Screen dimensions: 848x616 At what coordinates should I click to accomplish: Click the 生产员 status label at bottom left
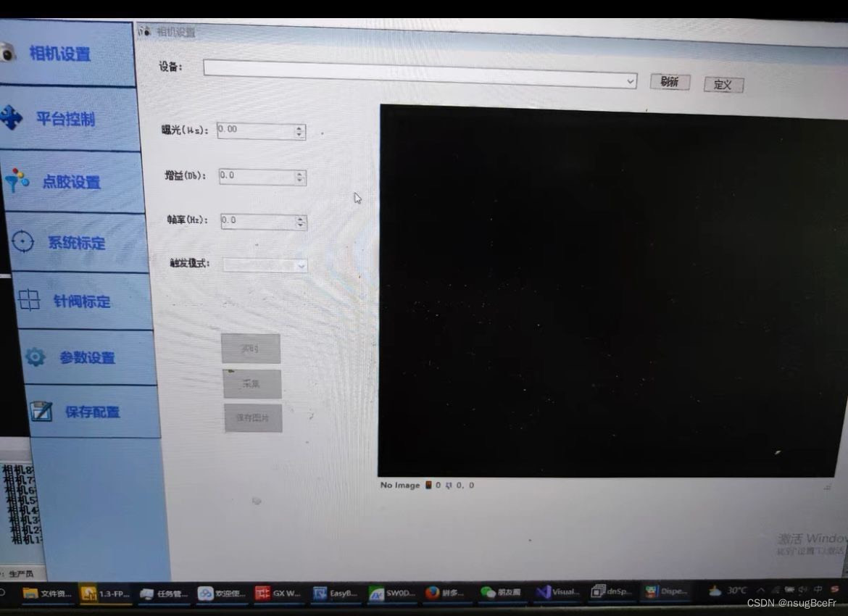[x=21, y=574]
